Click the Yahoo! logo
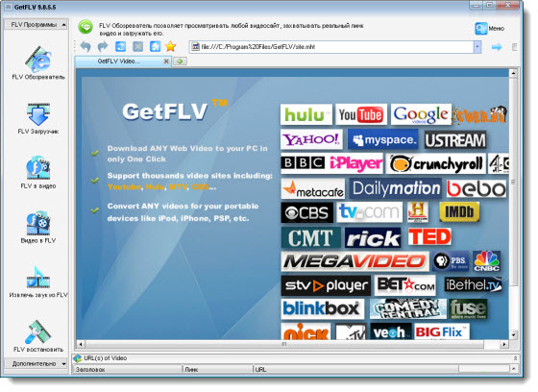This screenshot has height=392, width=538. 311,139
